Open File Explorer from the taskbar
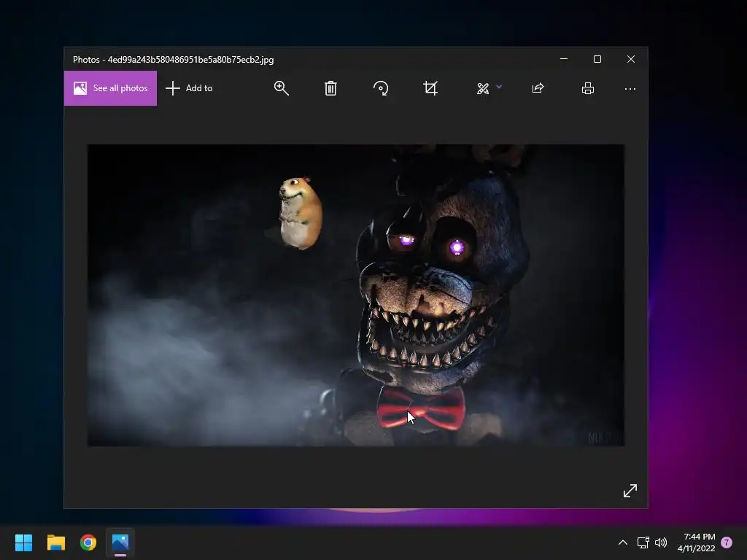Screen dimensions: 747x560 click(56, 542)
